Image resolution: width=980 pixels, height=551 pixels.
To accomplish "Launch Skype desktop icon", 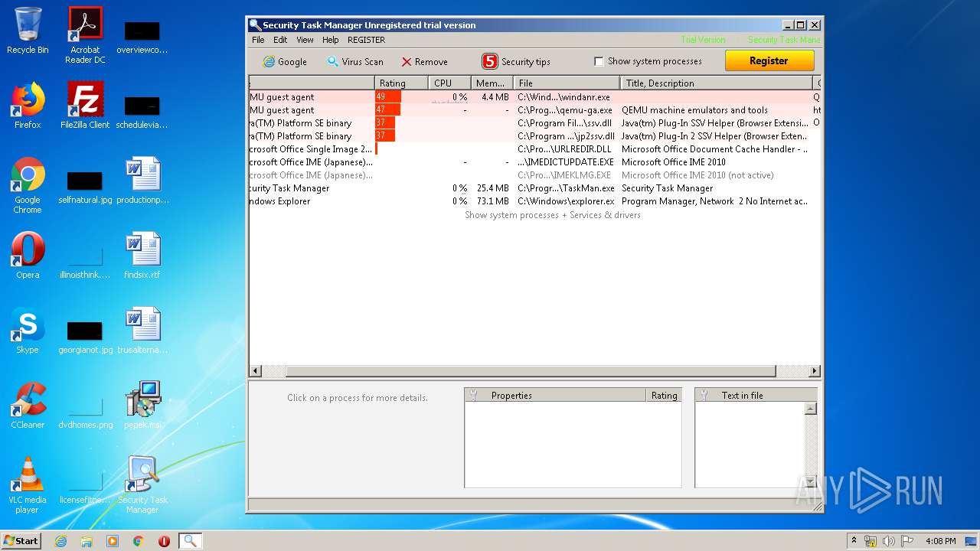I will point(28,331).
